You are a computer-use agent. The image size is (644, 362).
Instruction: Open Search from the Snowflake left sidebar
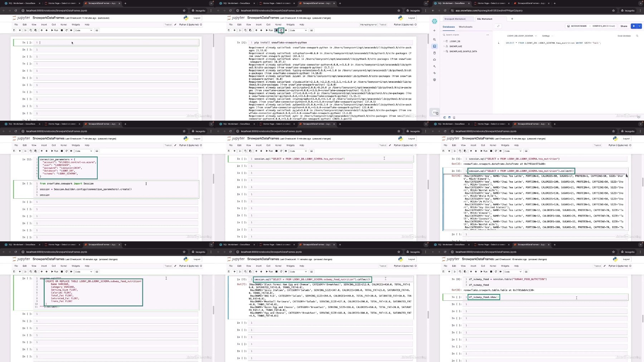[x=434, y=40]
